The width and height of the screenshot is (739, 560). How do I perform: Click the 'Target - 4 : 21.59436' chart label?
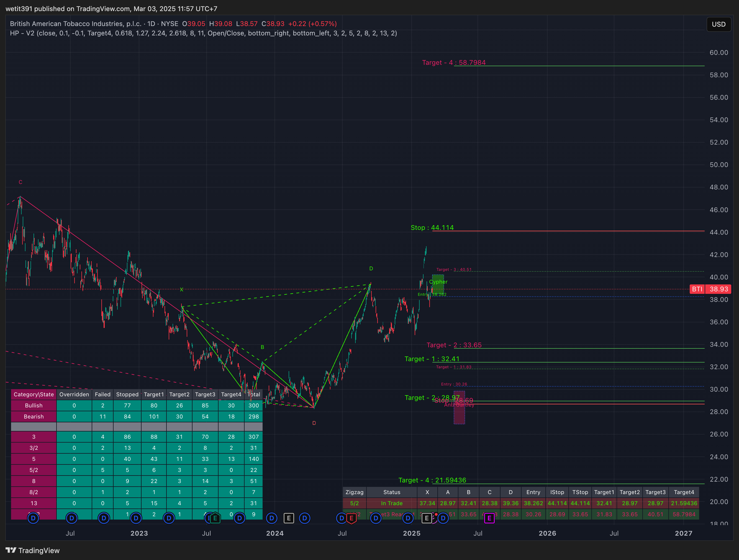(x=432, y=480)
